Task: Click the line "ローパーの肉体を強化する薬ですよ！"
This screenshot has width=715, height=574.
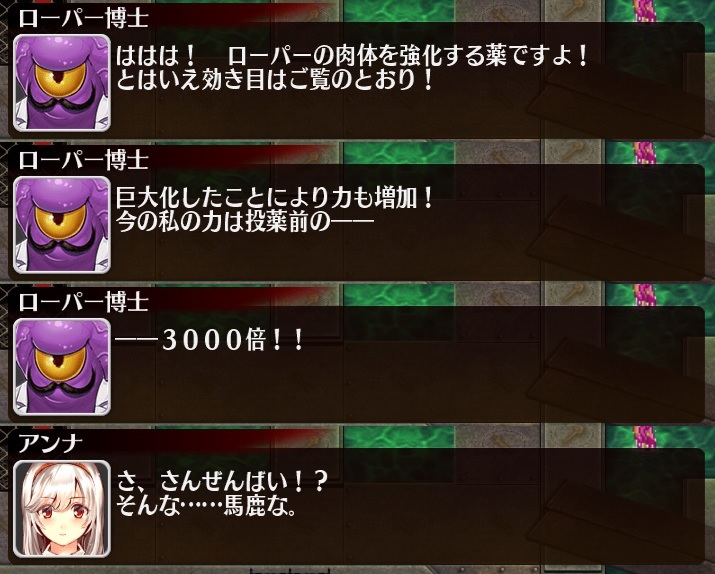Action: click(x=407, y=57)
